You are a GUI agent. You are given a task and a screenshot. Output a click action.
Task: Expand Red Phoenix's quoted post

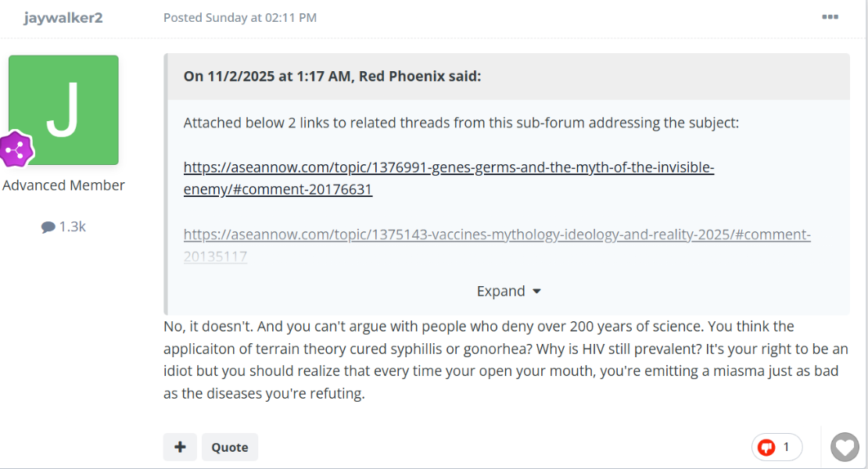501,290
